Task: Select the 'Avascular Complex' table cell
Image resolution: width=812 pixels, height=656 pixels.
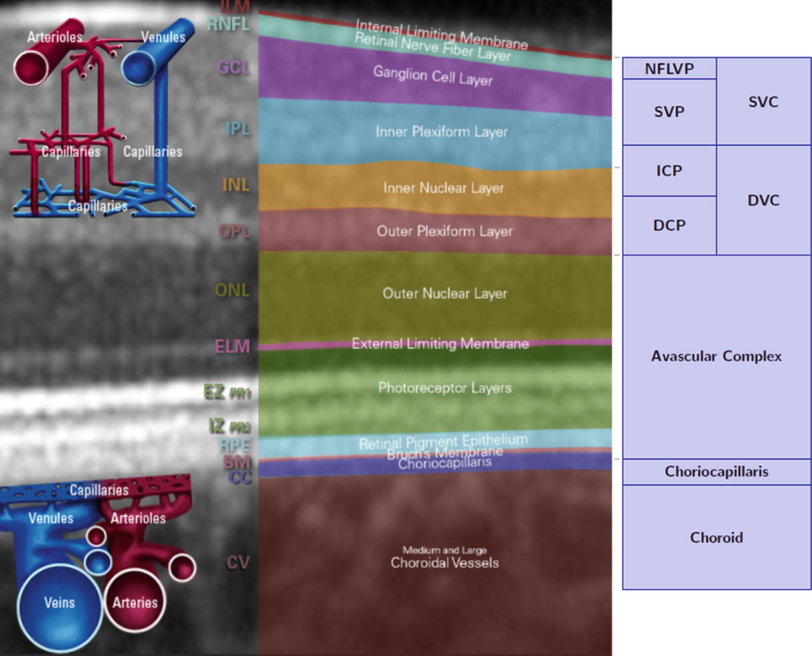Action: coord(716,357)
